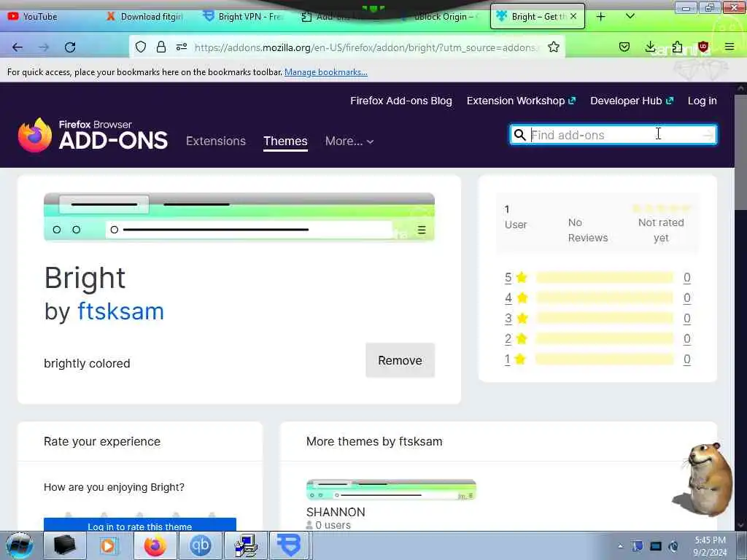Click the Bright theme preview image
The image size is (747, 560).
[239, 217]
